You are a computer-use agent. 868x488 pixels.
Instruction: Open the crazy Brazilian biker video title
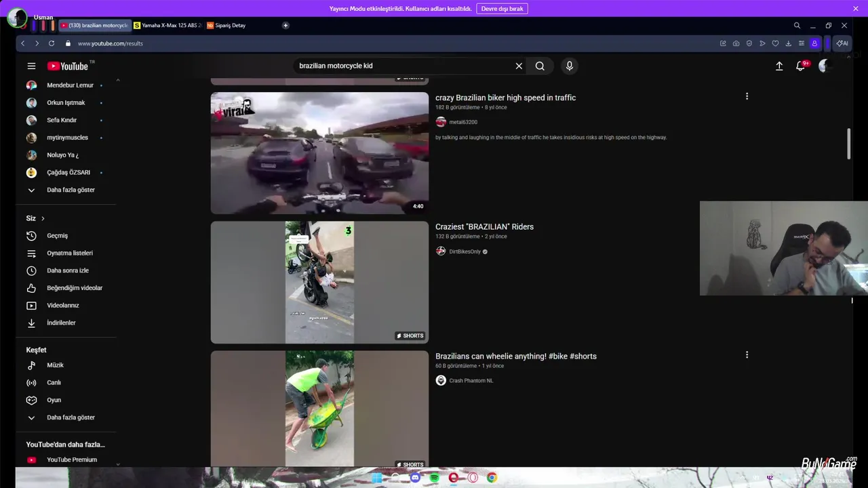(505, 98)
